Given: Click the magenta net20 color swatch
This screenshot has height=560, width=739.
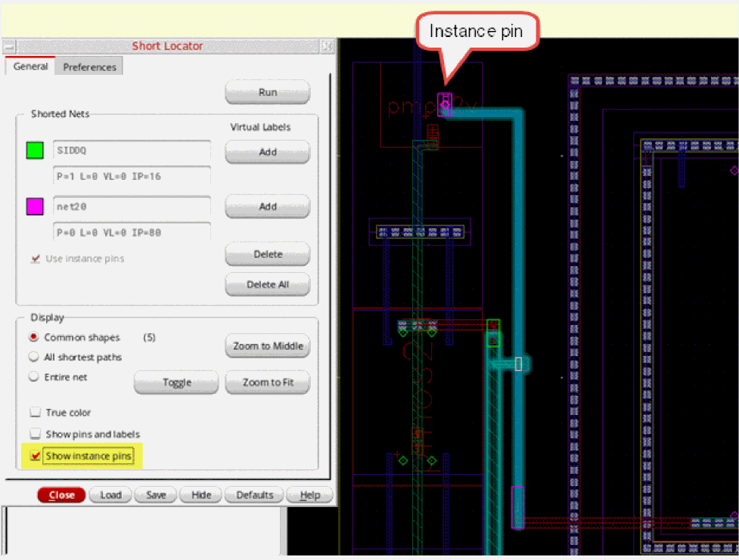Looking at the screenshot, I should (35, 206).
